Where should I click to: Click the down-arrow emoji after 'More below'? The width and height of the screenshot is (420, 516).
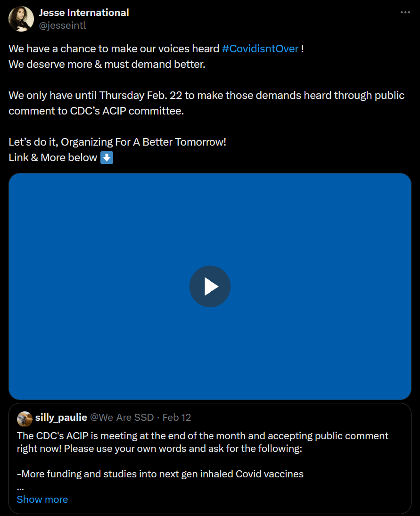pos(107,157)
